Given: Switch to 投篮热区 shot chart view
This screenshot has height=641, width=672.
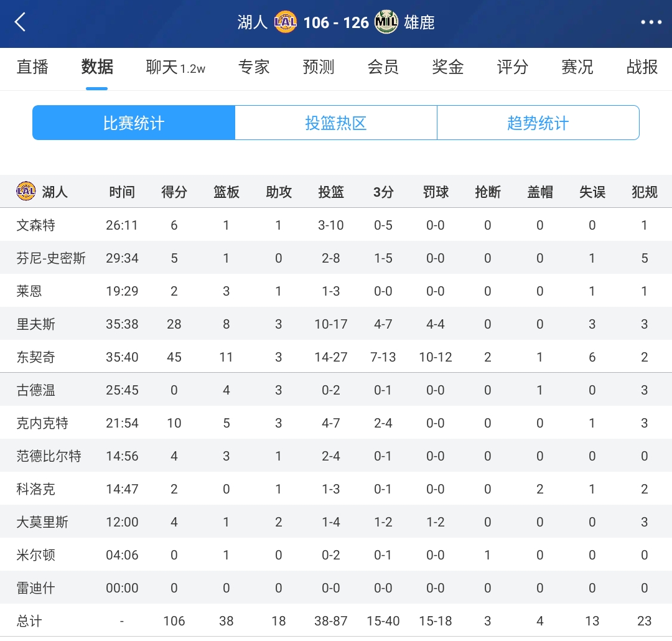Looking at the screenshot, I should [336, 123].
